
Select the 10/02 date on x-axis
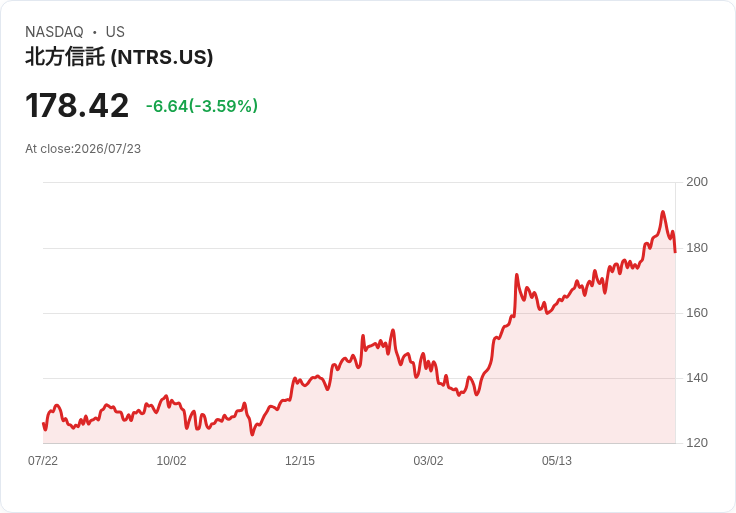pyautogui.click(x=171, y=461)
